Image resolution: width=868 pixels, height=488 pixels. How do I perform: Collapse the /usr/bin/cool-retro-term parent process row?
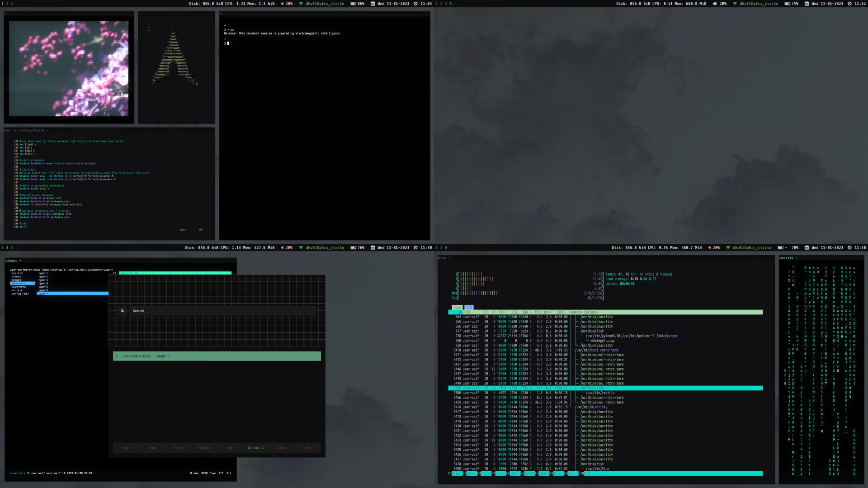(597, 350)
